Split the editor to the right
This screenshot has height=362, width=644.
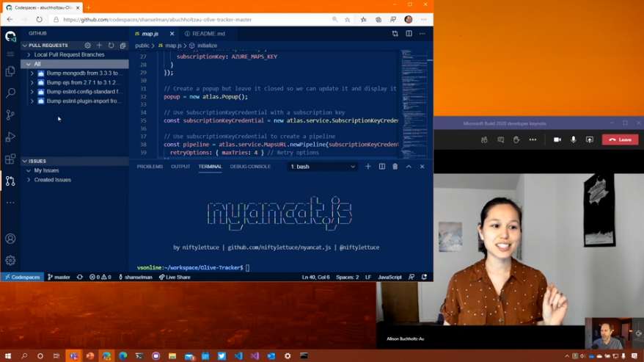coord(409,34)
